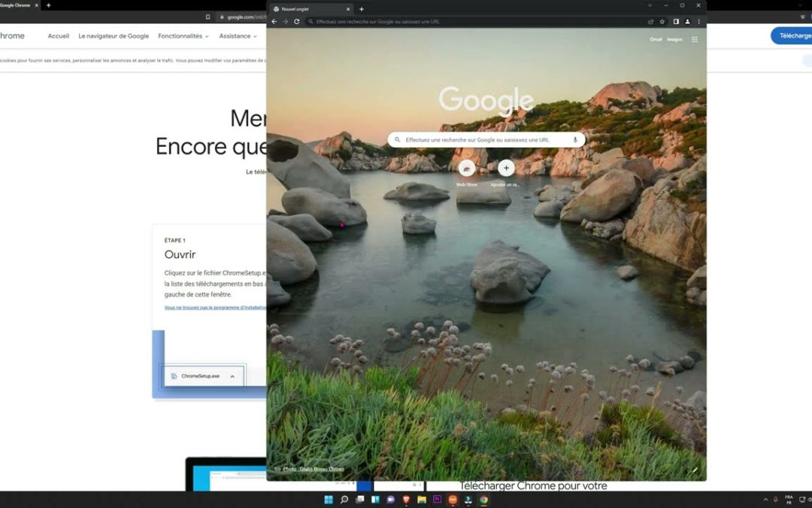Screen dimensions: 812x508
Task: Click the share page icon in omnibox
Action: [651, 22]
